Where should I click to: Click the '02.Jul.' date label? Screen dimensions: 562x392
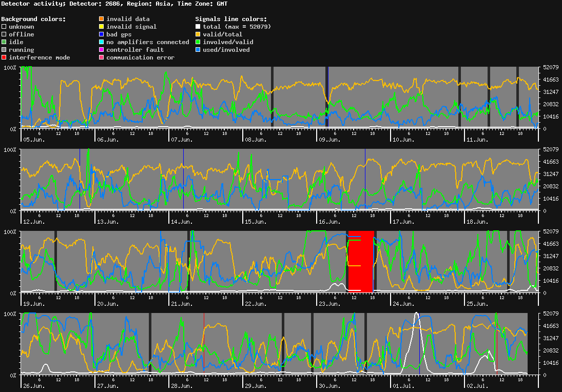(x=477, y=386)
